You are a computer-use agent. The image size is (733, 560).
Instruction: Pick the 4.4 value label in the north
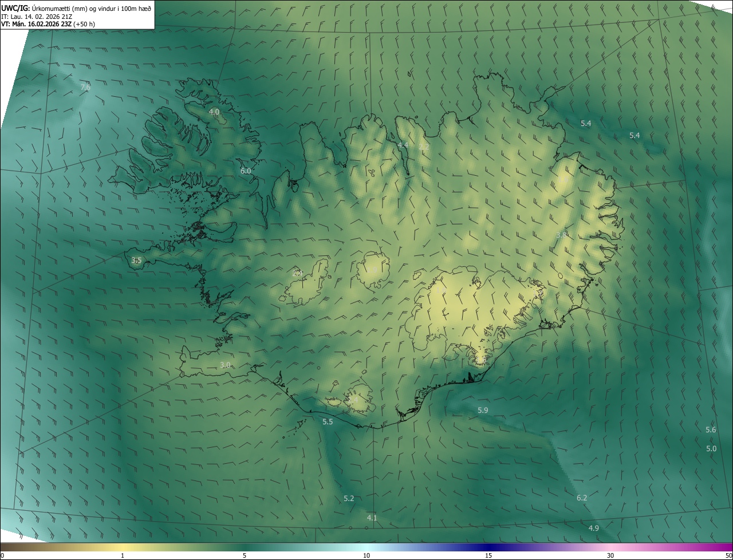[403, 145]
